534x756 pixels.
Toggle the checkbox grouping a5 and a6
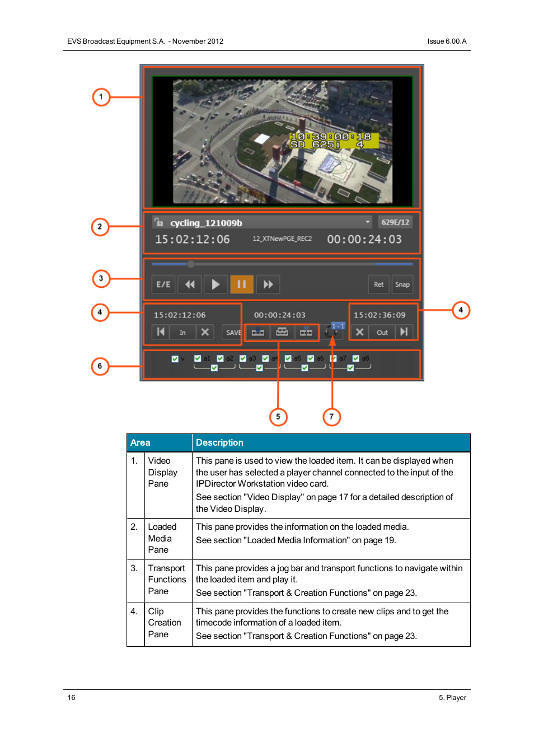(305, 368)
